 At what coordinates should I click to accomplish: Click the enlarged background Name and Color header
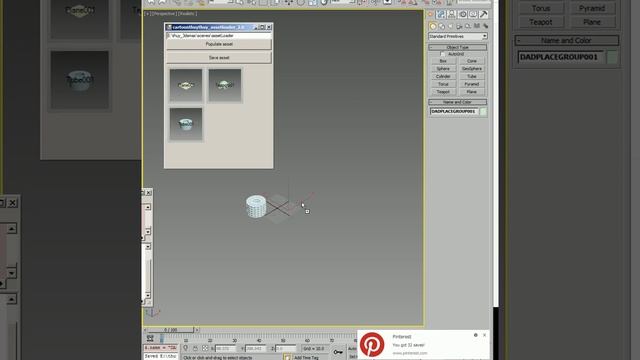[566, 40]
